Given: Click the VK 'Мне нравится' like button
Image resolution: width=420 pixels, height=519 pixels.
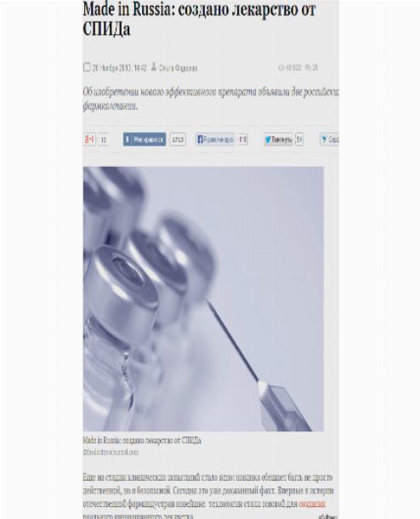Looking at the screenshot, I should point(145,140).
